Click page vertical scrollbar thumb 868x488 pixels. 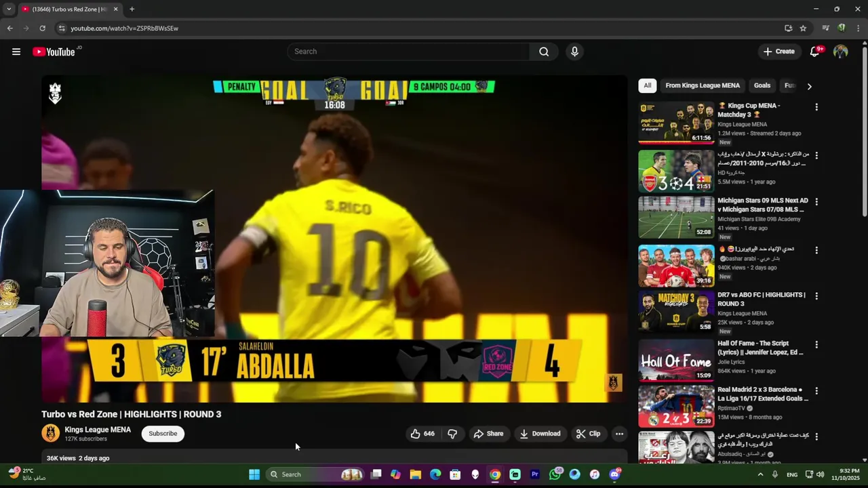(x=864, y=132)
